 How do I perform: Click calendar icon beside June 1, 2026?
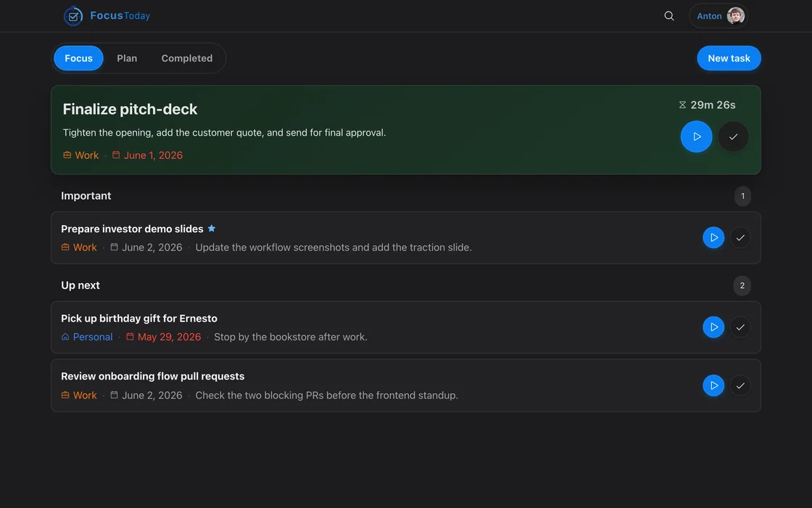[x=116, y=155]
